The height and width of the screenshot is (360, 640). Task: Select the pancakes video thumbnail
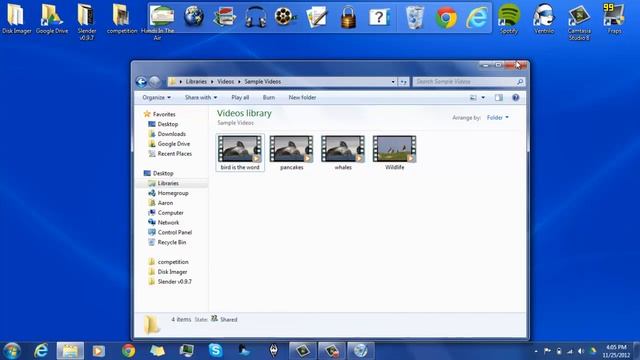point(291,149)
